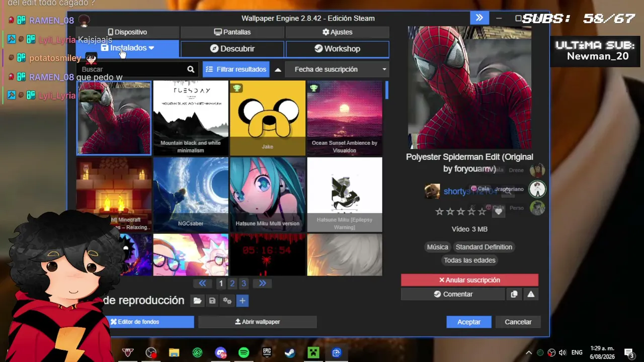Open the Editor de fondos
The height and width of the screenshot is (362, 644).
coord(135,322)
